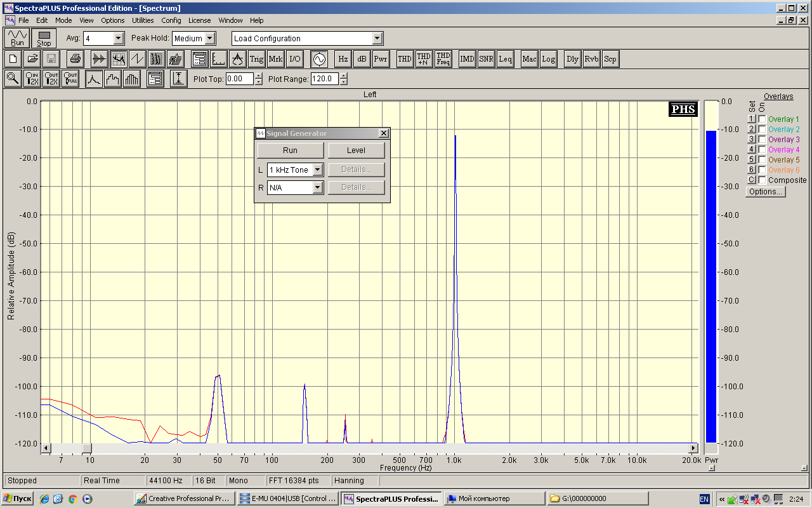Open the IMD measurement utility
The height and width of the screenshot is (508, 812).
(x=467, y=59)
